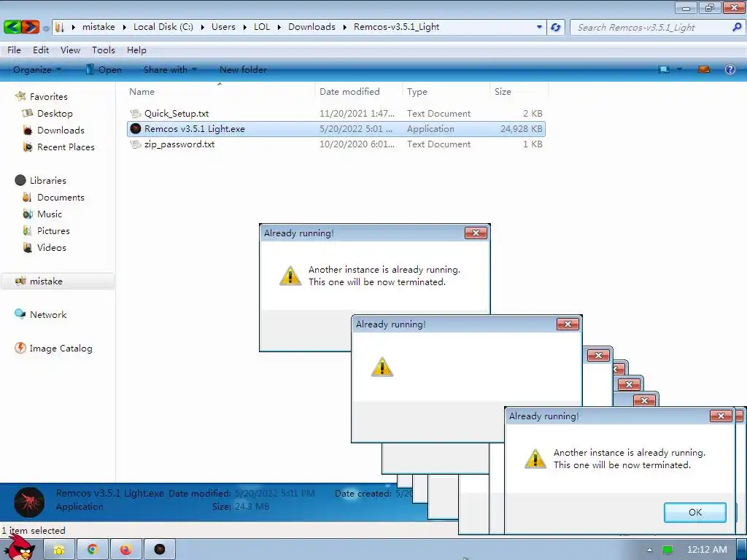Show hidden tray icons arrow
Viewport: 747px width, 560px height.
click(x=649, y=550)
